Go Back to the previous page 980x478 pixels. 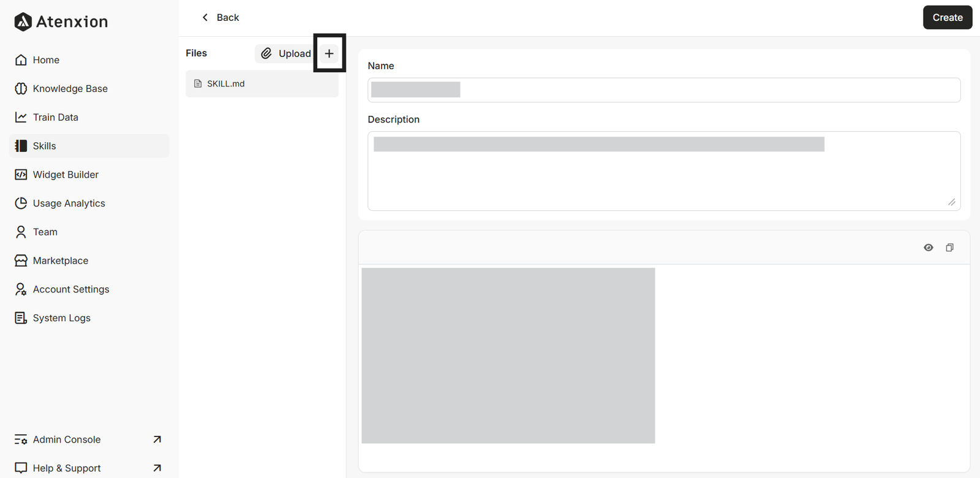pyautogui.click(x=220, y=18)
